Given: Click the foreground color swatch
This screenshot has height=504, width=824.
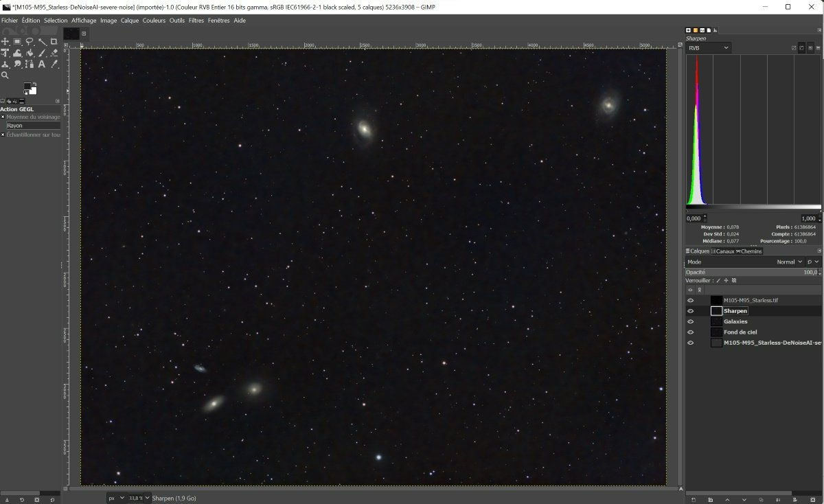Looking at the screenshot, I should [x=28, y=87].
